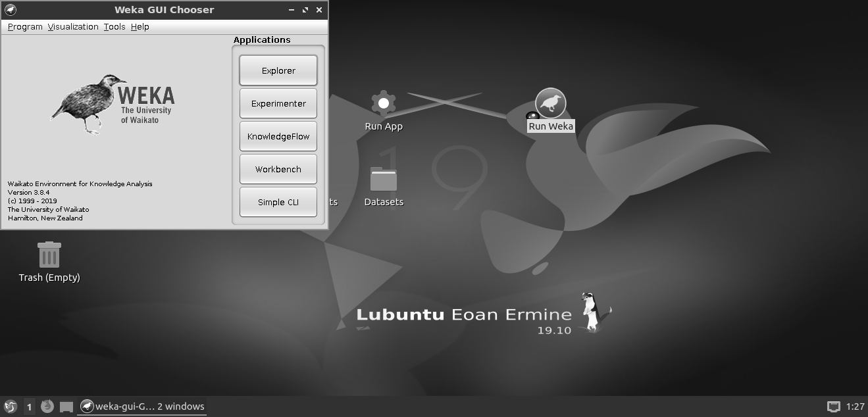The height and width of the screenshot is (417, 868).
Task: Select the Trash (Empty) desktop icon
Action: tap(49, 255)
